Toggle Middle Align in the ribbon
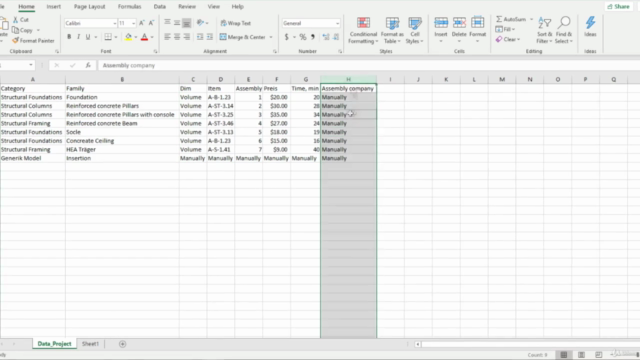 177,23
